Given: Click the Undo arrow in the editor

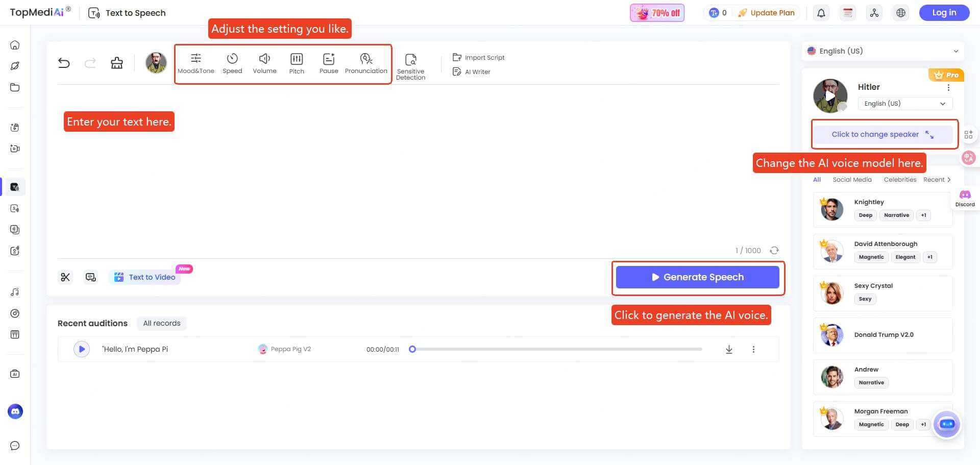Looking at the screenshot, I should click(64, 62).
